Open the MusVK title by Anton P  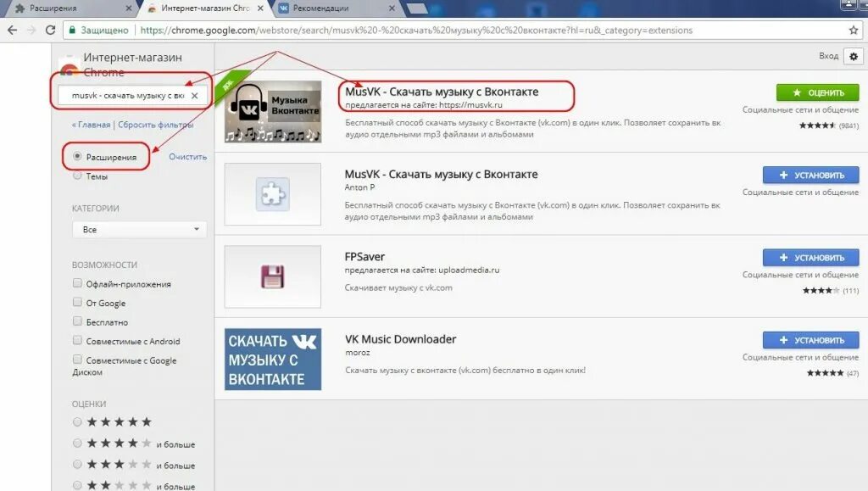click(x=441, y=174)
